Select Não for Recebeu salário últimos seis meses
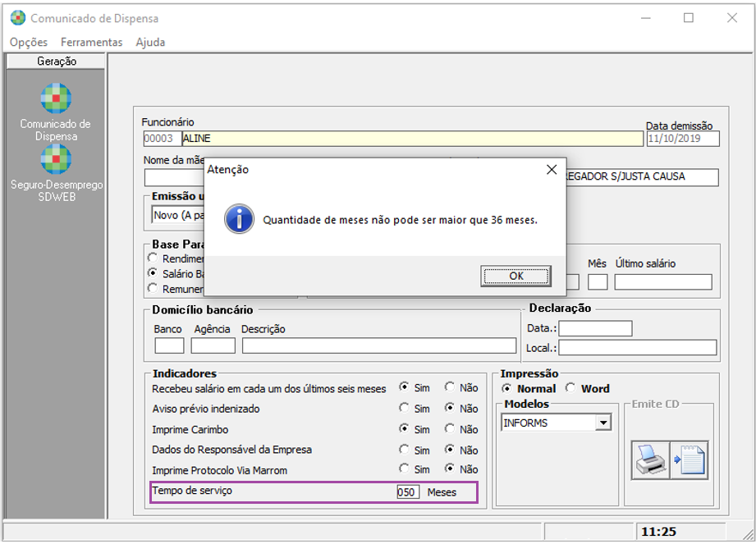Screen dimensions: 756x544 [450, 387]
